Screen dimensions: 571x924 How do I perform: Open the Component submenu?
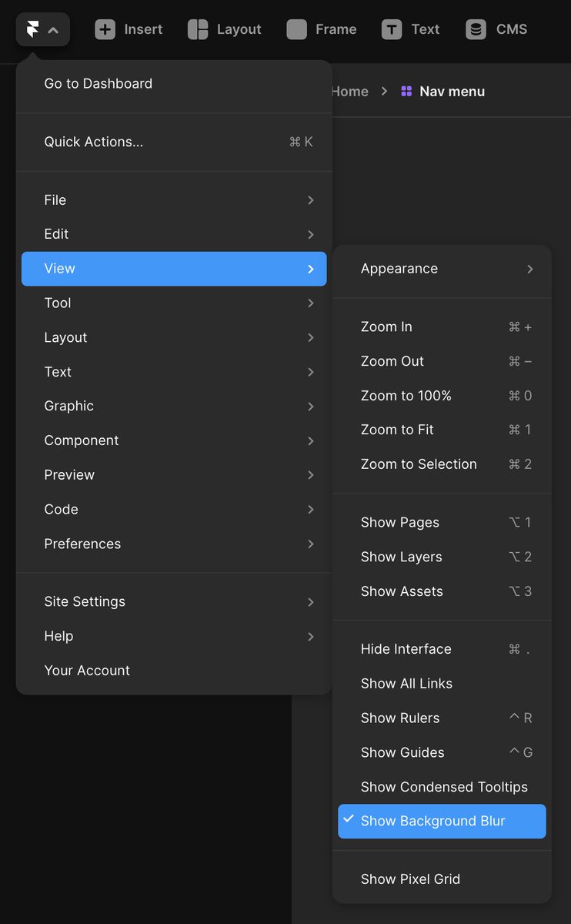(x=174, y=440)
